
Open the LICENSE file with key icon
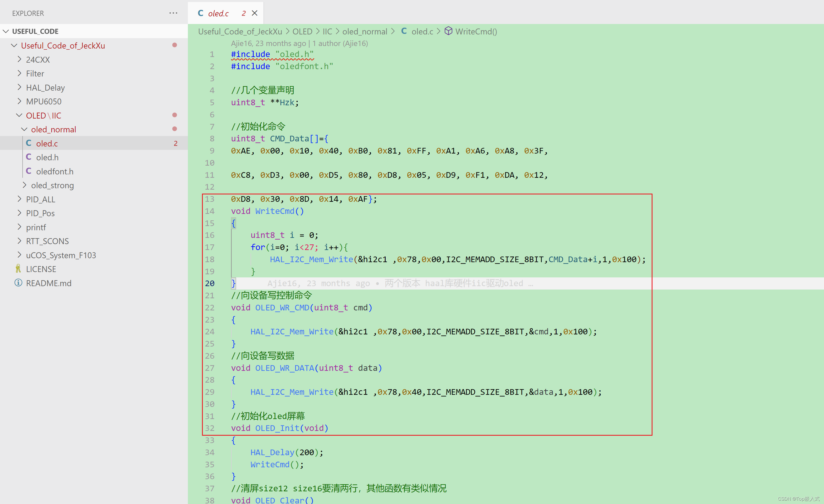(41, 269)
